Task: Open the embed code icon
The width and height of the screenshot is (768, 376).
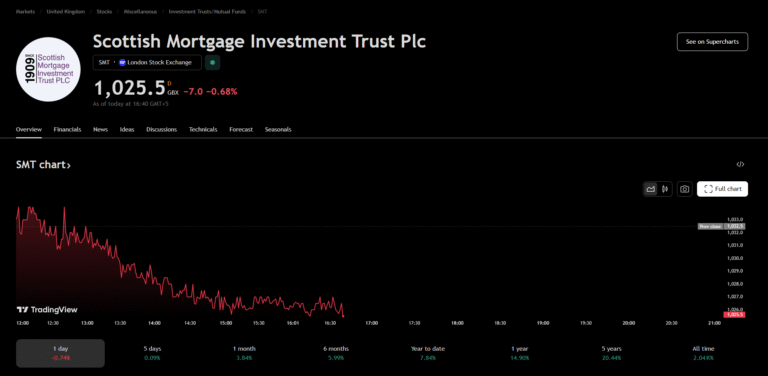Action: [x=740, y=164]
